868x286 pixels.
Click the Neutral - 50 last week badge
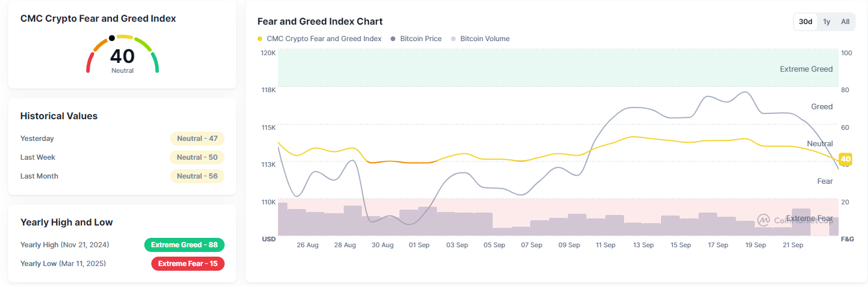(197, 157)
